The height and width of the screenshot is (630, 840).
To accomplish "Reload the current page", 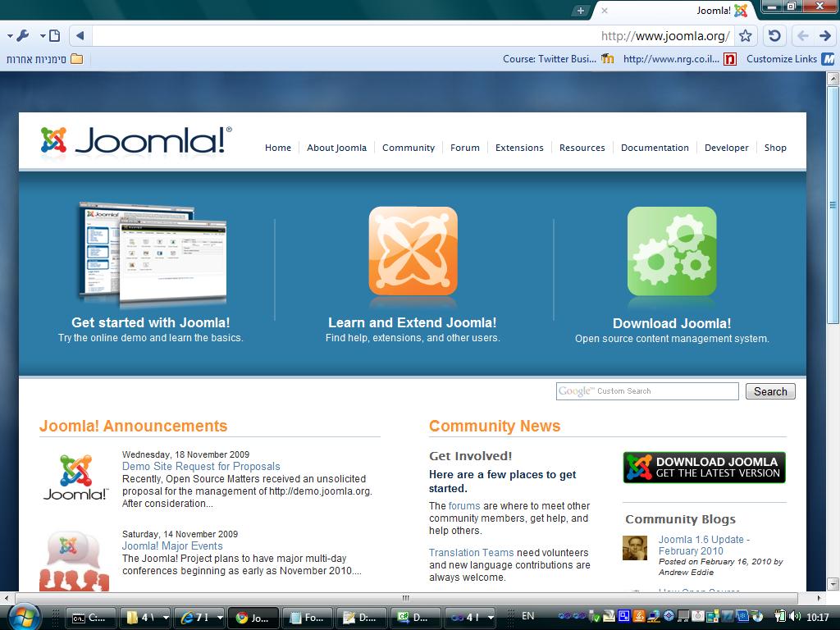I will (x=774, y=36).
